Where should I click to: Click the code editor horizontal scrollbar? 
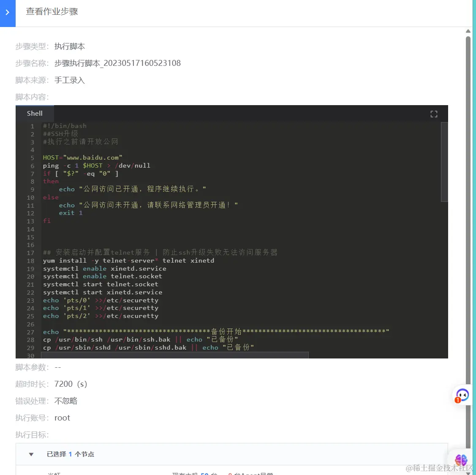175,355
